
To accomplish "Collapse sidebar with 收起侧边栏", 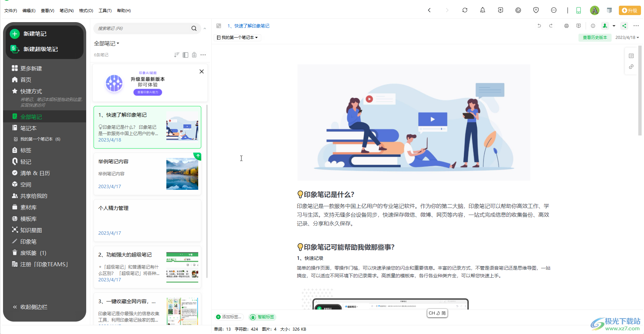I will (34, 307).
